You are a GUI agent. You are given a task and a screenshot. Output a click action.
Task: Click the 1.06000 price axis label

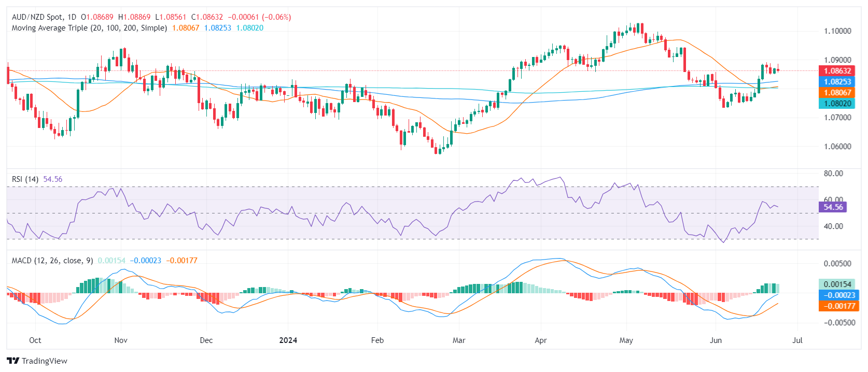click(837, 147)
